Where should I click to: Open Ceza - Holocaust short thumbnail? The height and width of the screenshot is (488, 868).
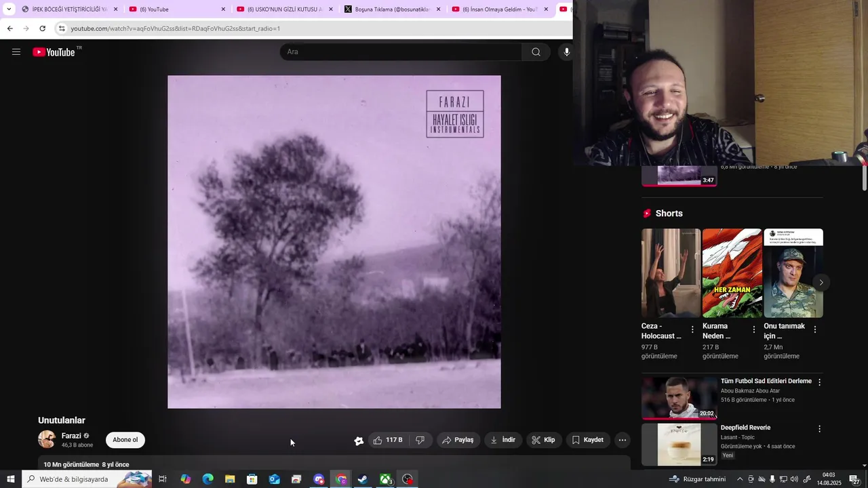coord(671,273)
